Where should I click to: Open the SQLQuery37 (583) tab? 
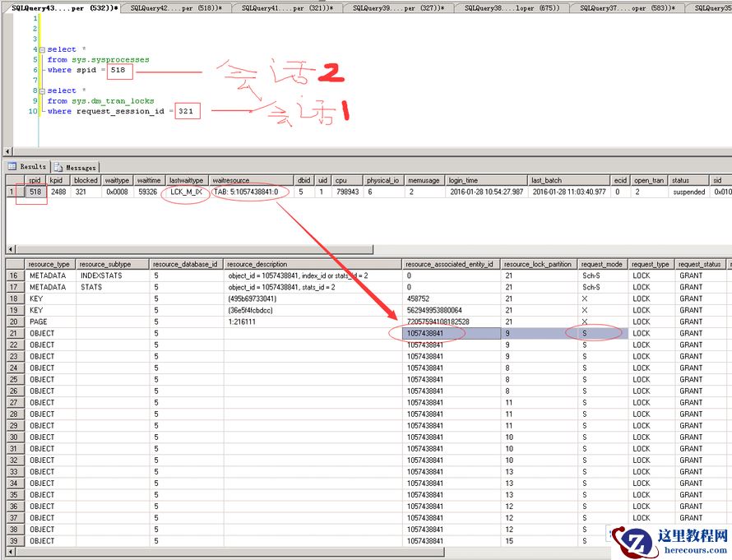coord(627,7)
